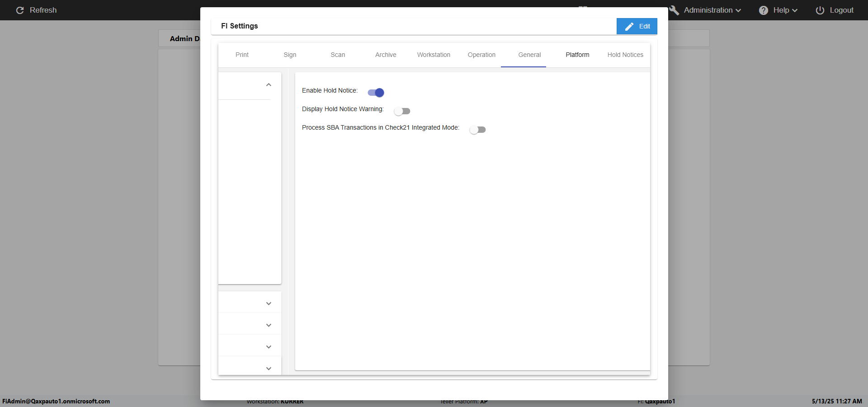Screen dimensions: 868x407
Task: Click the Refresh circular arrow icon
Action: click(x=20, y=10)
